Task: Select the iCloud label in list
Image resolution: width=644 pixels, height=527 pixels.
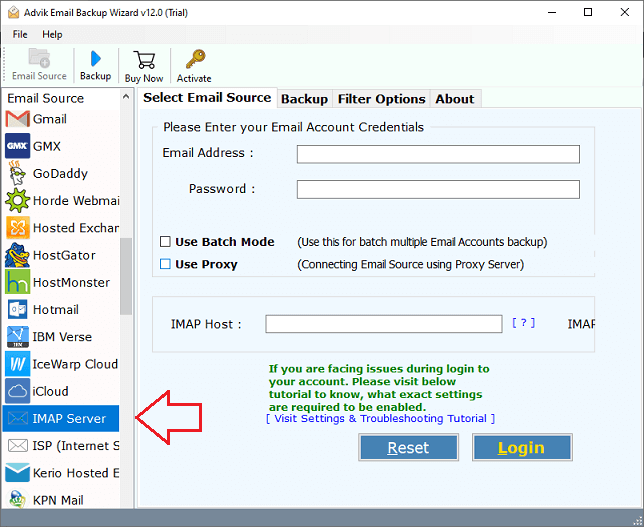Action: tap(51, 391)
